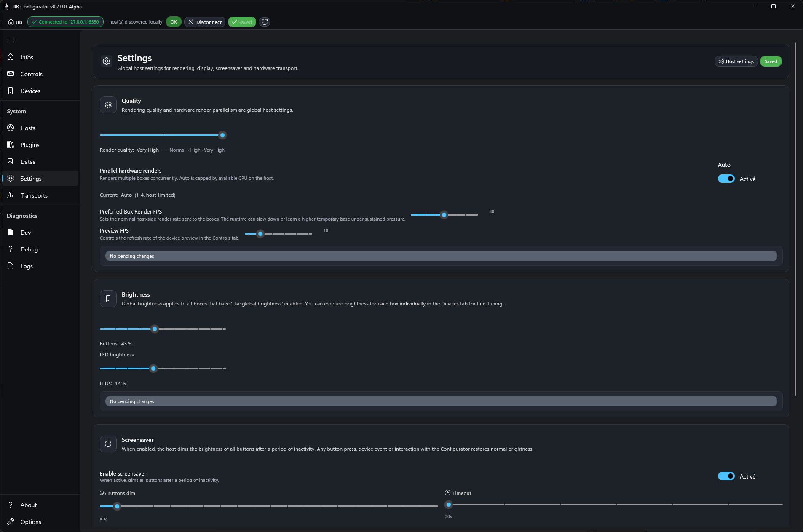Viewport: 803px width, 532px height.
Task: Click the Render quality slider handle
Action: click(x=222, y=135)
